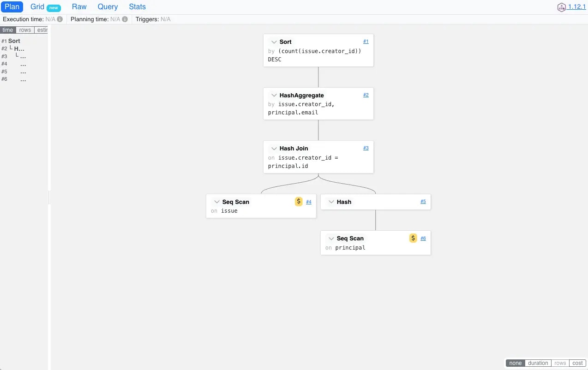Select Sort in the left tree
The height and width of the screenshot is (370, 588).
pyautogui.click(x=14, y=41)
